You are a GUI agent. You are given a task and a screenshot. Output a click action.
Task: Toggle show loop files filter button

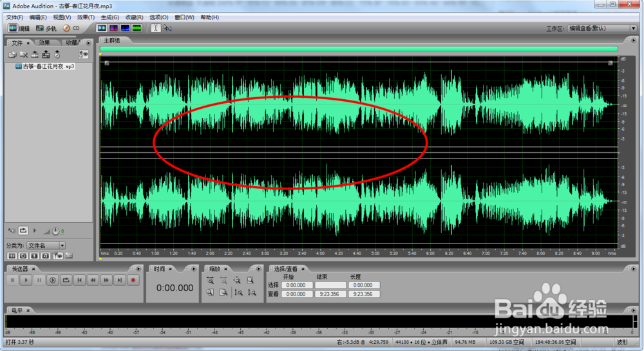[23, 256]
